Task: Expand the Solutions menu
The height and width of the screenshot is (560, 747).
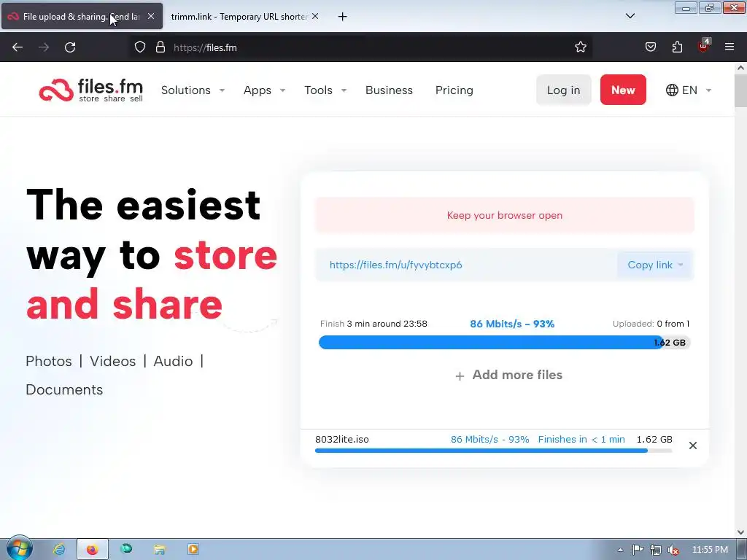Action: (x=193, y=90)
